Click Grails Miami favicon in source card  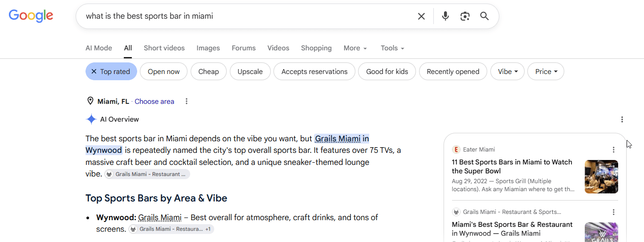pyautogui.click(x=456, y=212)
